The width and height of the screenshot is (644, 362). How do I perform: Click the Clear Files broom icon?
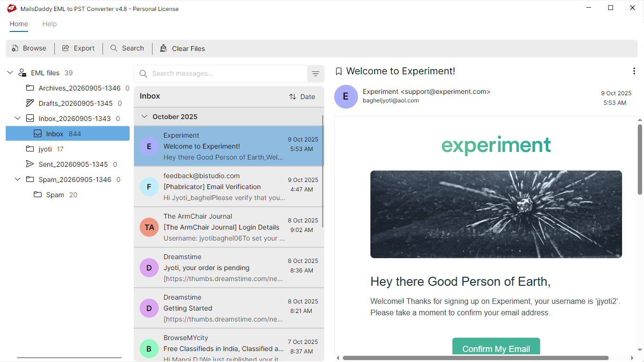point(164,48)
